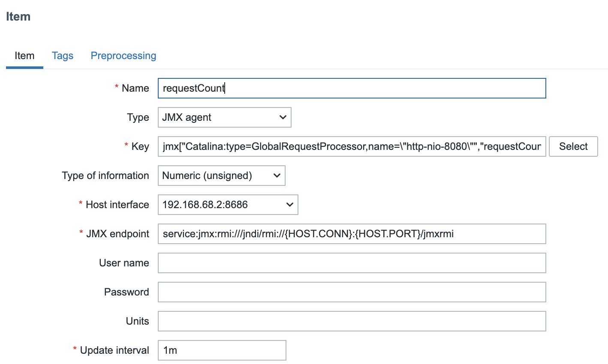Click the 'User name' text label

tap(124, 263)
